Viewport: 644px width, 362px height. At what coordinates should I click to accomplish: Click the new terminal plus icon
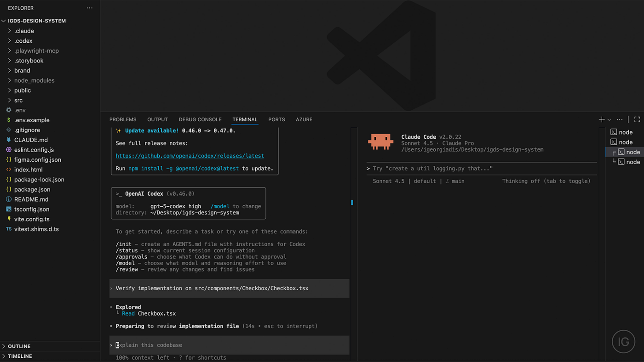click(602, 119)
